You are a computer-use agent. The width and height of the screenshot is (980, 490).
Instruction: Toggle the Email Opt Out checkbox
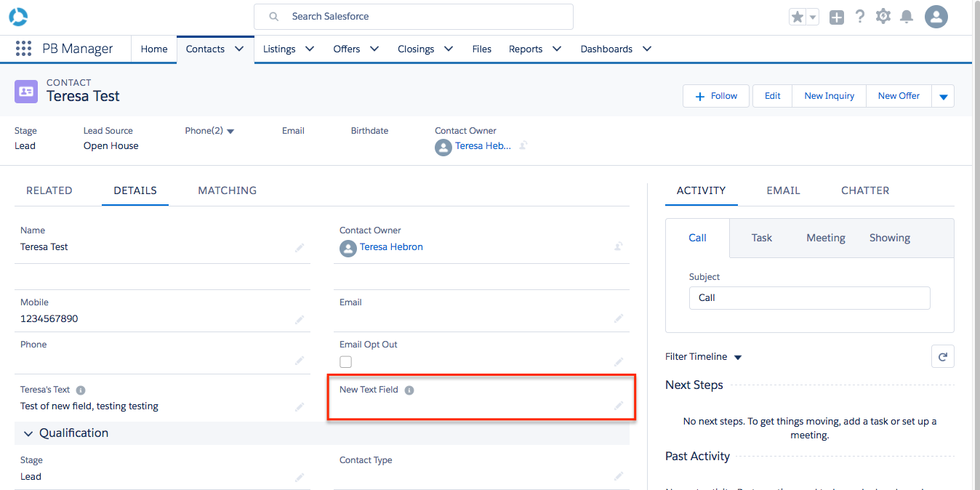[x=346, y=361]
